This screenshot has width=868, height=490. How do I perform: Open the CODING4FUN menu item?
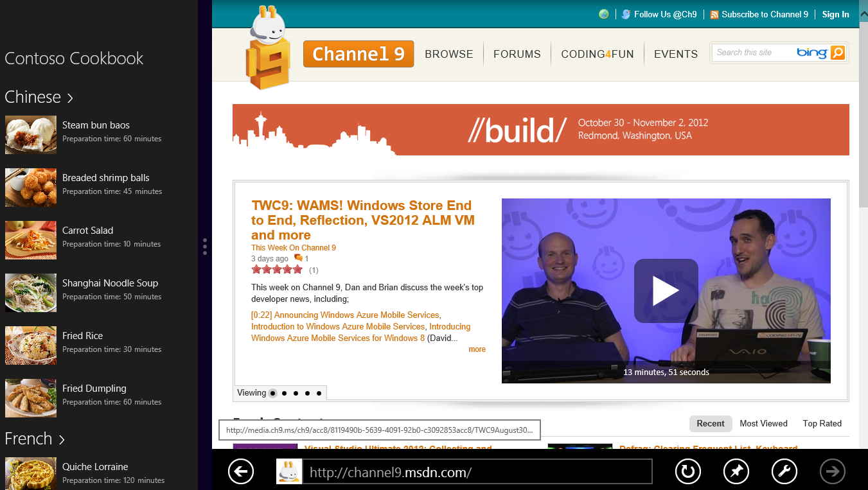coord(598,54)
